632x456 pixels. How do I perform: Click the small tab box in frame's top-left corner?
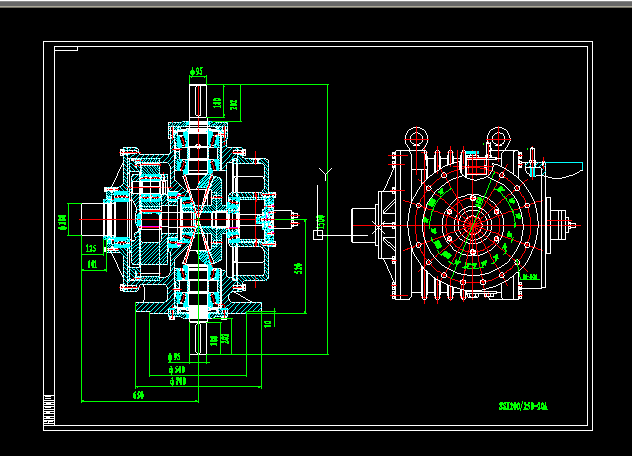coord(66,49)
